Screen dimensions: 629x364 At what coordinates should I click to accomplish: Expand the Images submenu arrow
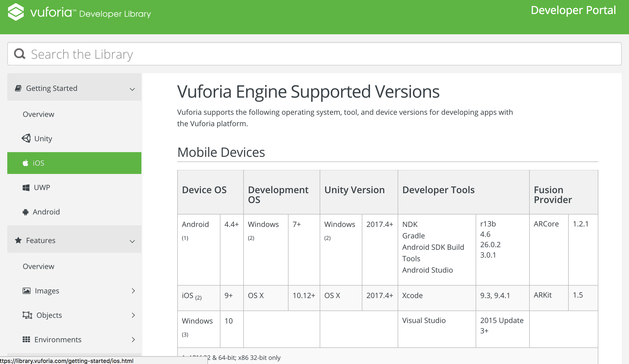click(133, 291)
